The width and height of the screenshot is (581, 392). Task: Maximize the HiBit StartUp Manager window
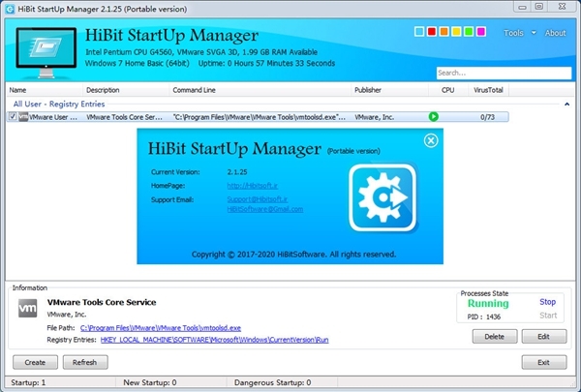click(x=539, y=7)
